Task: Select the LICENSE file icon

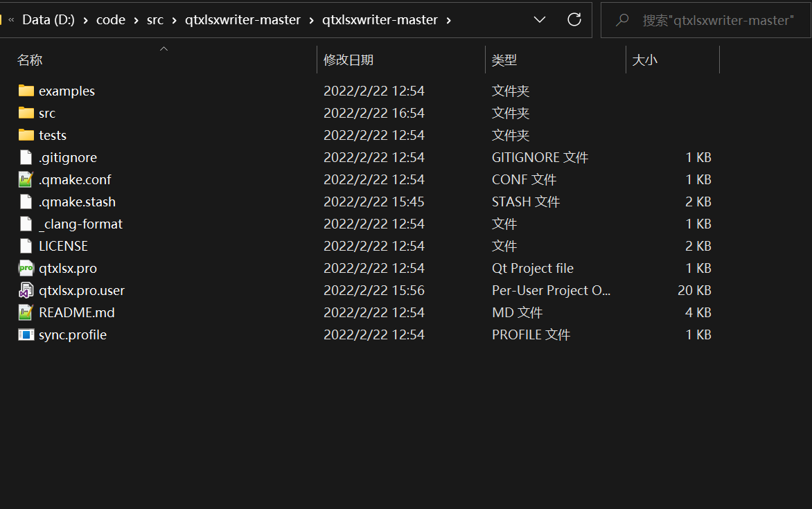Action: (x=25, y=246)
